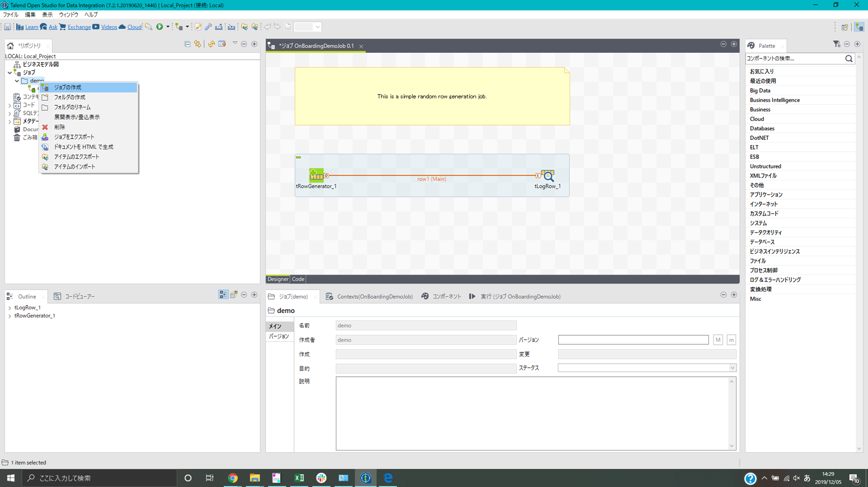Collapse the subjob with the minus marker
The image size is (868, 487).
pyautogui.click(x=298, y=157)
